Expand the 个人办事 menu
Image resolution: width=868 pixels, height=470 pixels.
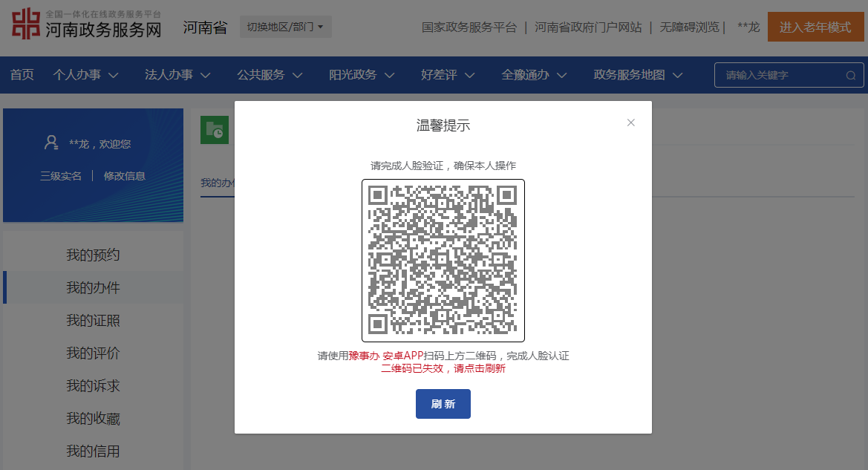[86, 75]
